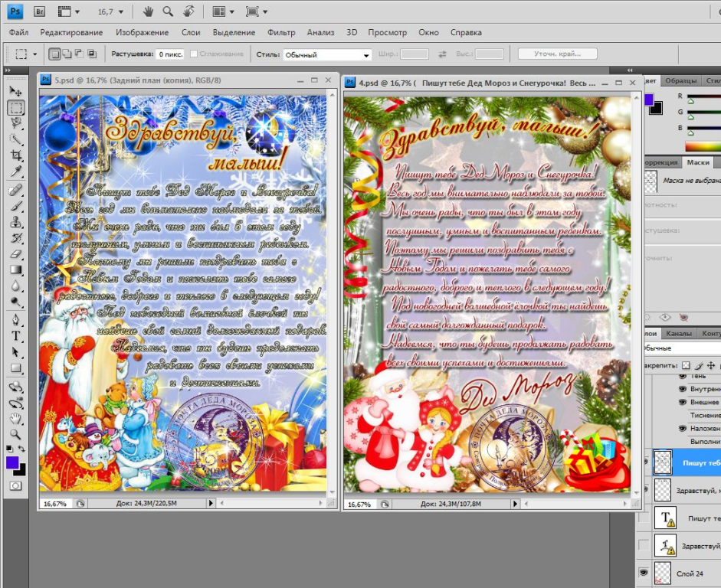Open the tool preset picker arrow
The width and height of the screenshot is (721, 588).
click(35, 54)
